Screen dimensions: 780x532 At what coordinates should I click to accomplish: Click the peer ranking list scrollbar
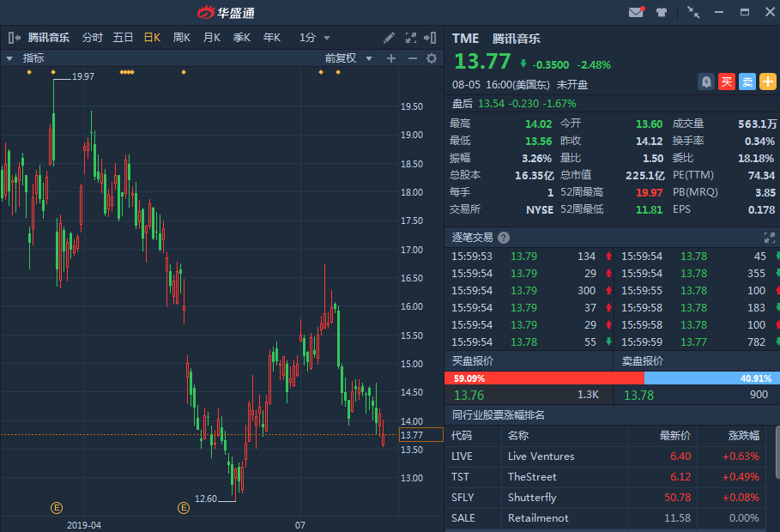[777, 452]
